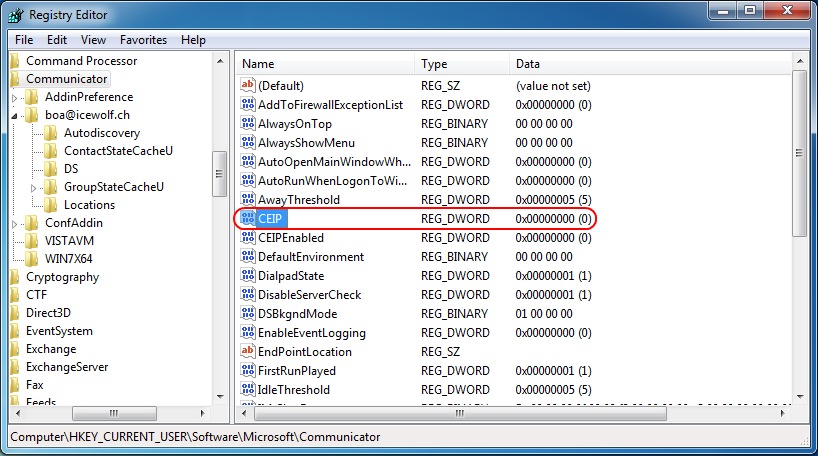Click the CEIPEnabled DWORD icon
This screenshot has height=456, width=818.
pyautogui.click(x=248, y=237)
